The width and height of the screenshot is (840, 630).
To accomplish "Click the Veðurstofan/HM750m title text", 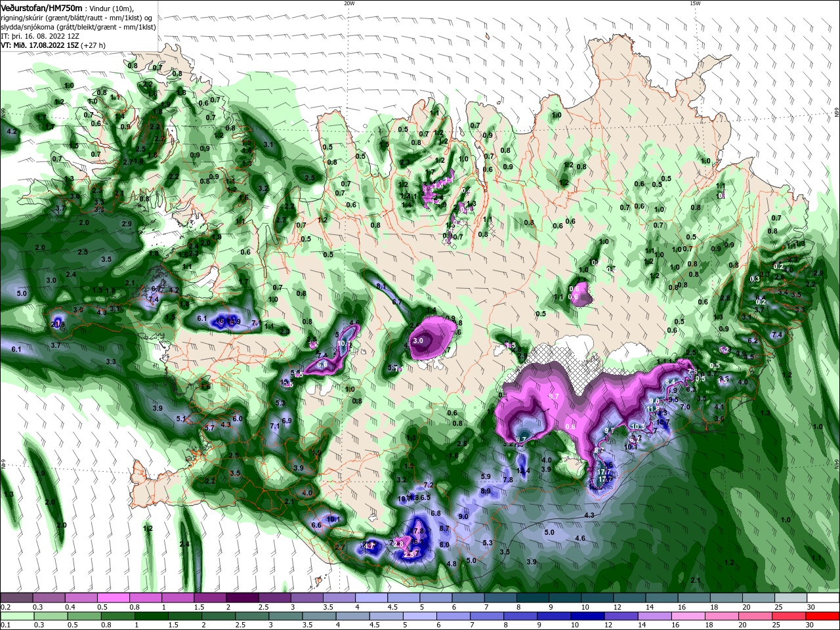I will point(41,7).
